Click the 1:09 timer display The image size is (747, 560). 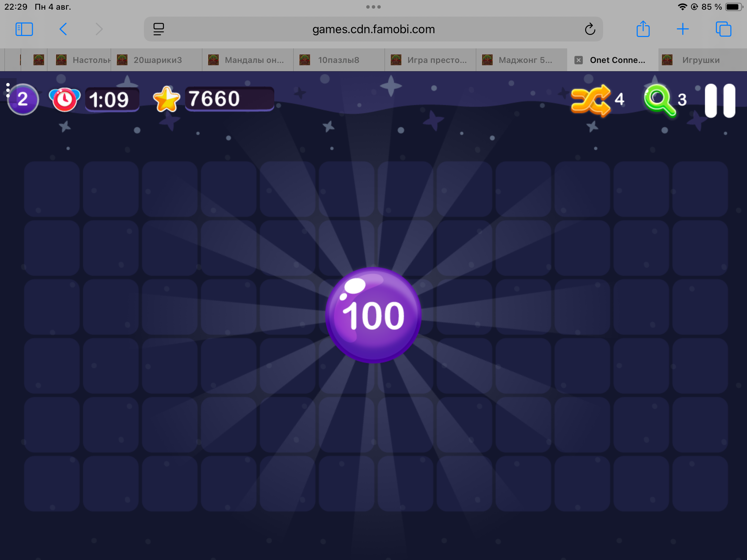click(x=112, y=100)
